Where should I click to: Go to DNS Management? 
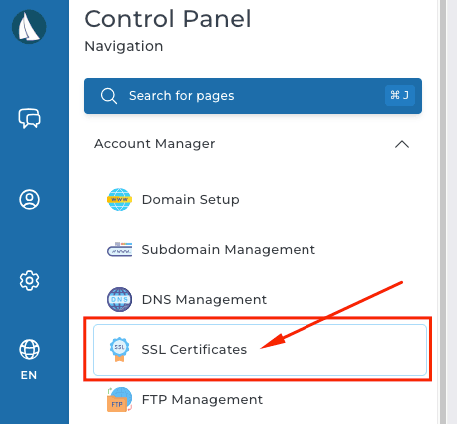204,300
